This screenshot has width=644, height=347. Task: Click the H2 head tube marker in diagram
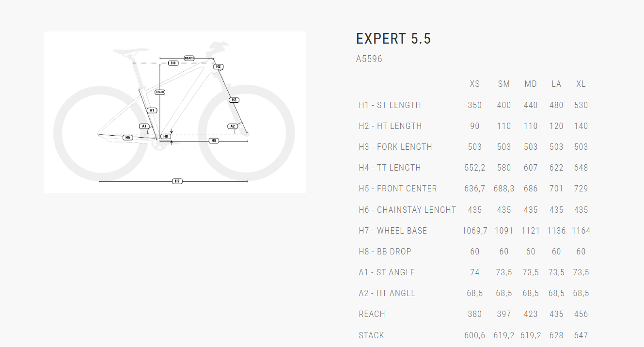click(219, 66)
